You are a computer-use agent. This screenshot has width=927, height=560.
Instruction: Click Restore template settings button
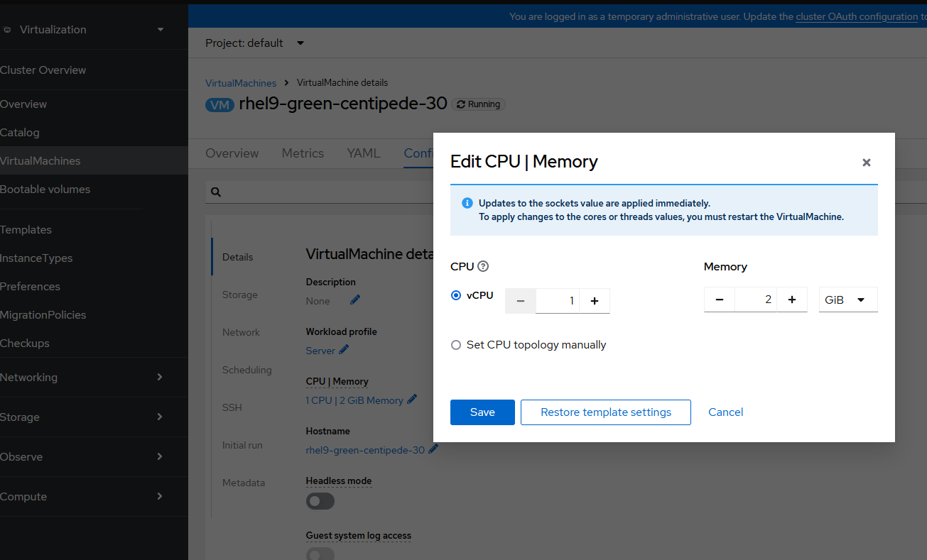click(x=605, y=412)
